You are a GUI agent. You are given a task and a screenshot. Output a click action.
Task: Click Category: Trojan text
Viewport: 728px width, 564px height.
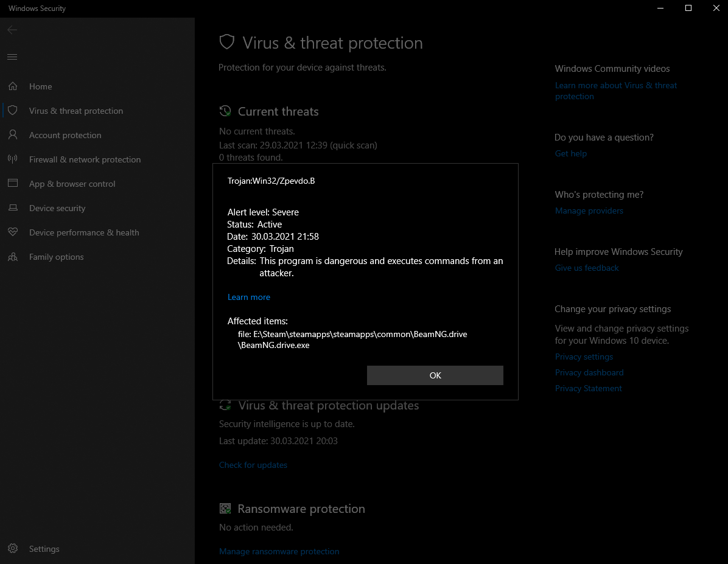coord(261,249)
